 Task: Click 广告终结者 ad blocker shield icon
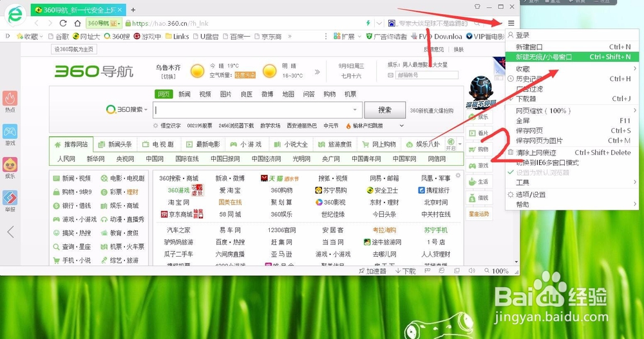(369, 37)
